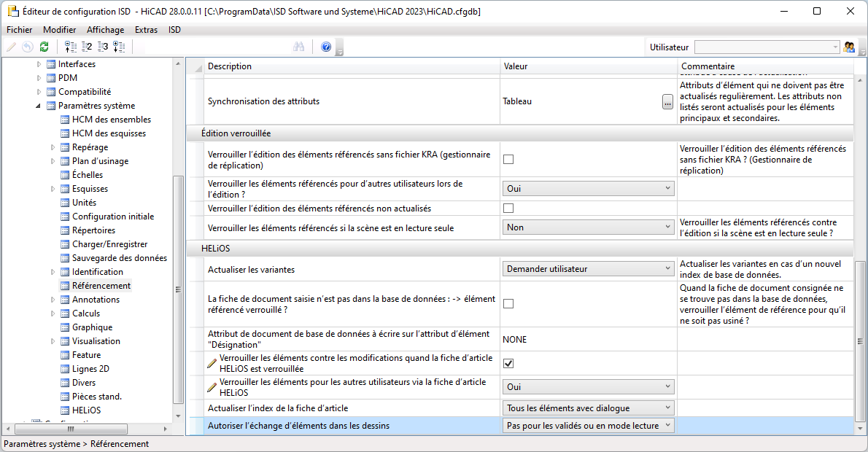Open help via blue question mark icon

(x=326, y=47)
